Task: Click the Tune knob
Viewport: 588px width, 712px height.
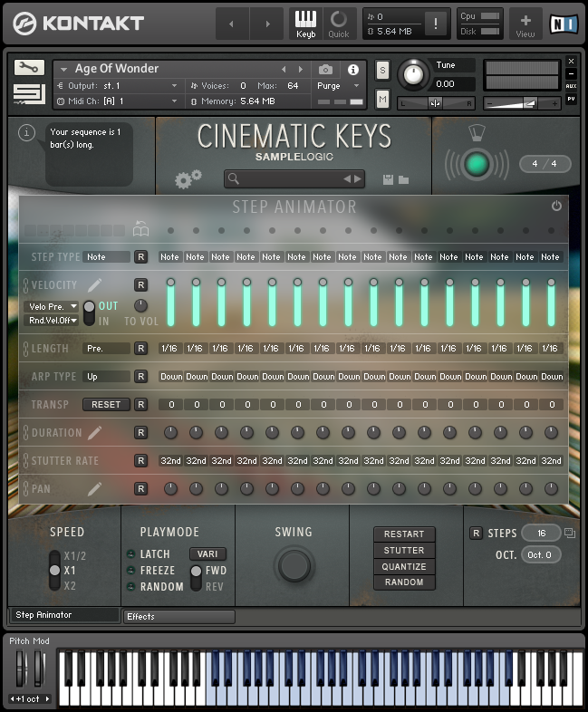Action: [413, 74]
